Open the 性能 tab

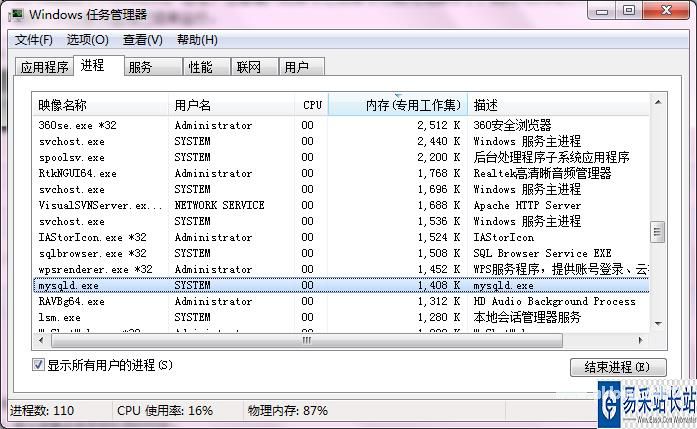click(x=207, y=67)
